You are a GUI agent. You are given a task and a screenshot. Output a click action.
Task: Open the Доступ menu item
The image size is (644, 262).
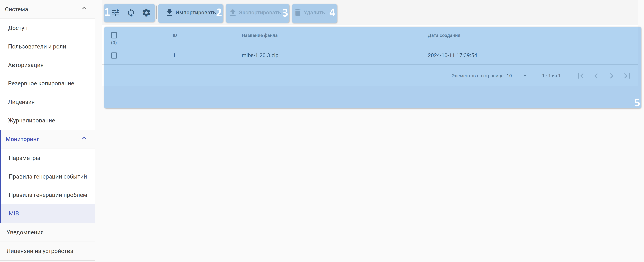point(18,28)
